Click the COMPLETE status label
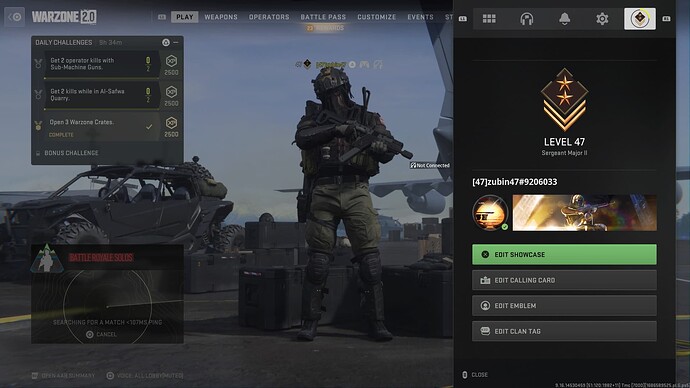The image size is (690, 388). point(61,135)
